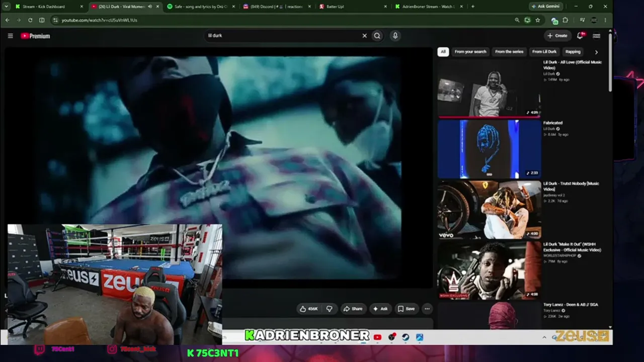This screenshot has width=644, height=362.
Task: Switch to the Spotify 'Safe' song tab
Action: [201, 7]
